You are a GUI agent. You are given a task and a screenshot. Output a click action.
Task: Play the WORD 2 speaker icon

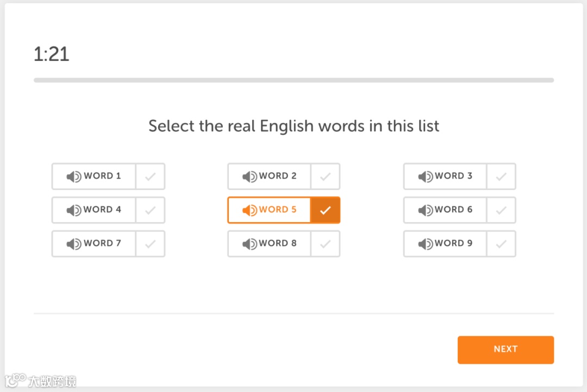coord(249,176)
